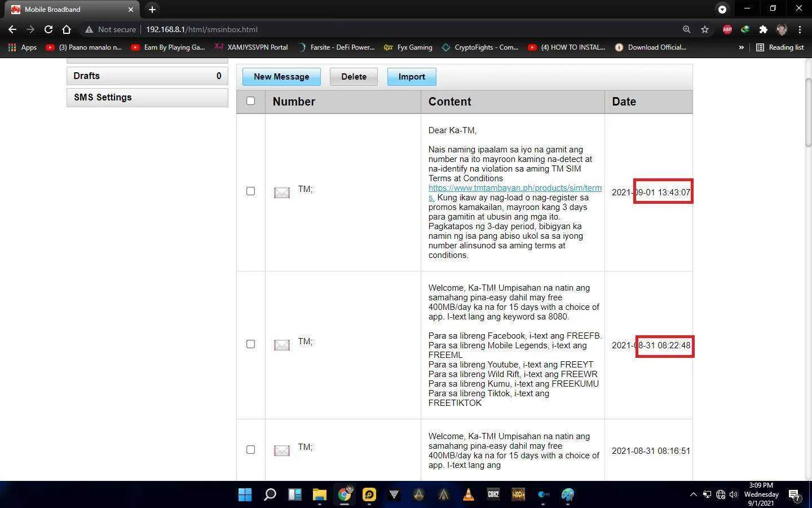The image size is (812, 508).
Task: Open the Reading list
Action: [780, 47]
